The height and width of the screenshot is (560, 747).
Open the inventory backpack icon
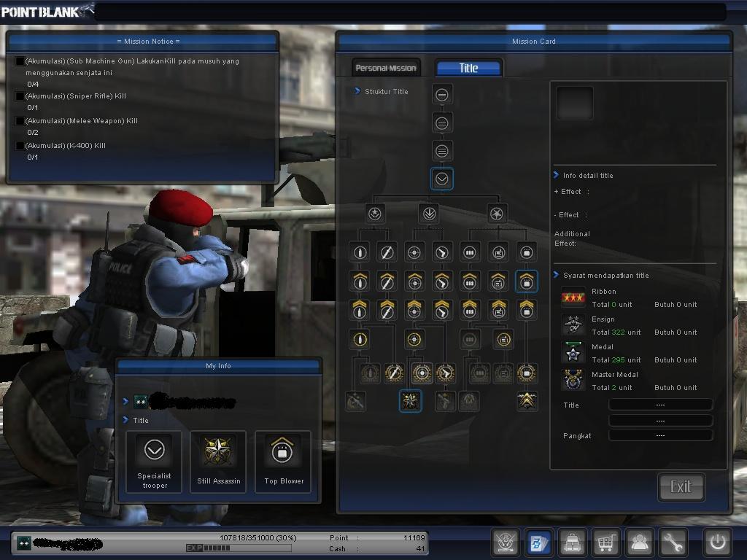point(572,542)
